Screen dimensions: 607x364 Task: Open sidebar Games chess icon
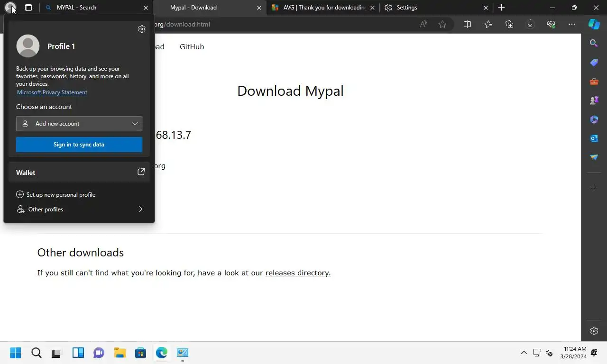click(594, 100)
